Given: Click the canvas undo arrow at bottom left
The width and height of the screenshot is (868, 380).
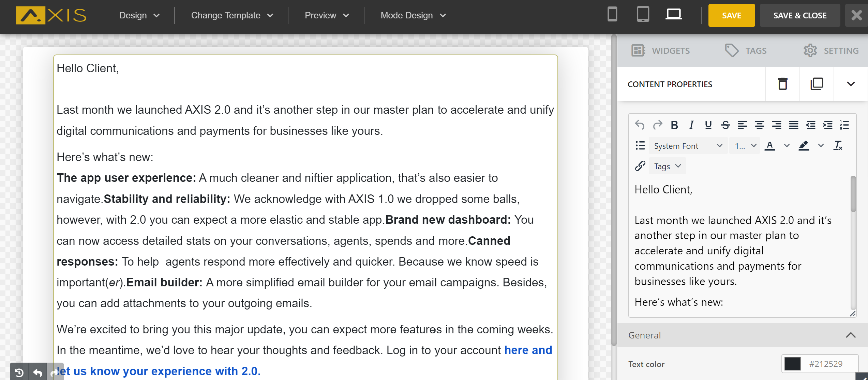Looking at the screenshot, I should coord(38,373).
